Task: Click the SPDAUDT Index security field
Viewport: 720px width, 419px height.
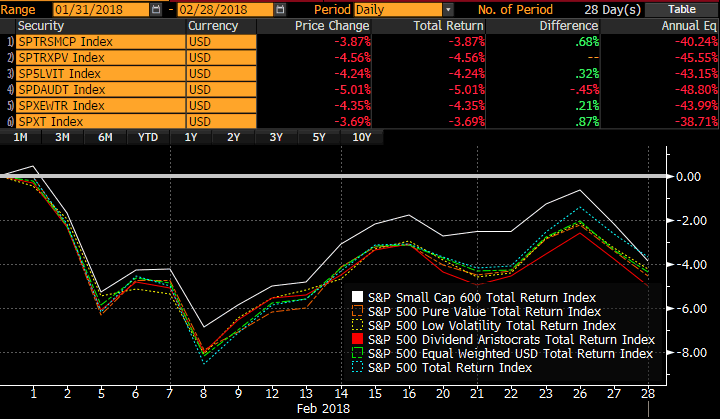Action: coord(101,90)
